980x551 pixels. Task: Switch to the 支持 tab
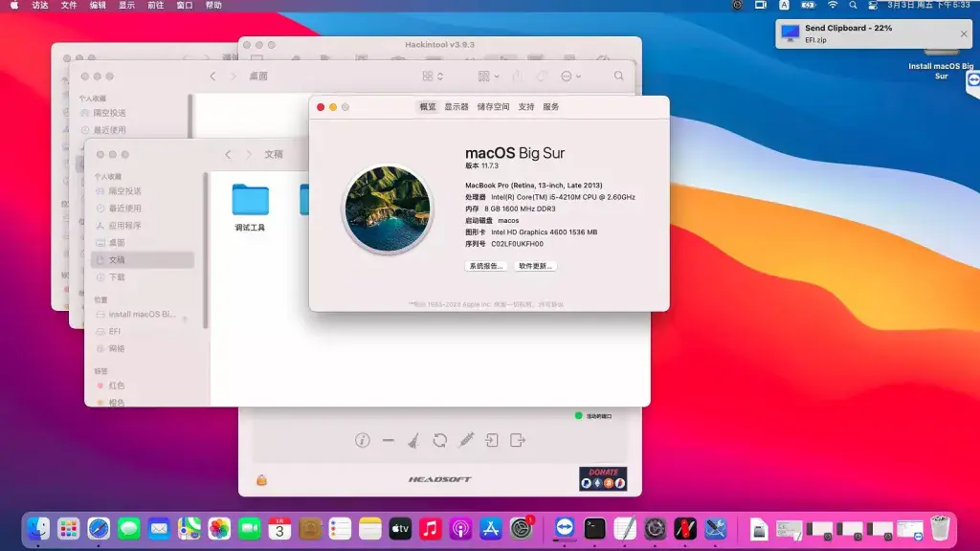tap(526, 107)
